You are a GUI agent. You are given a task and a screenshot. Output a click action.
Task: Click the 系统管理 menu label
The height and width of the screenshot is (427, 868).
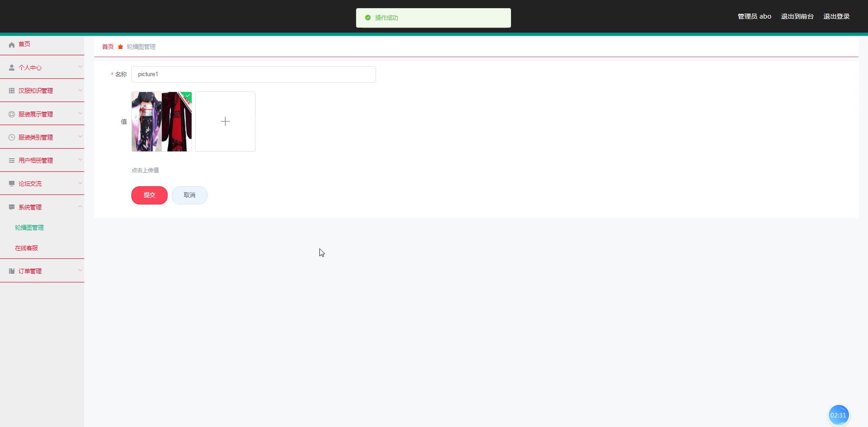coord(30,207)
